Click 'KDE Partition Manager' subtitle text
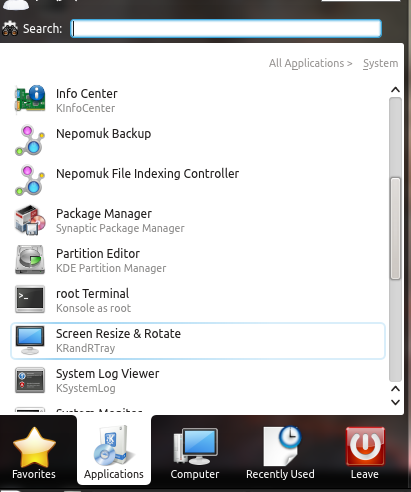 111,268
